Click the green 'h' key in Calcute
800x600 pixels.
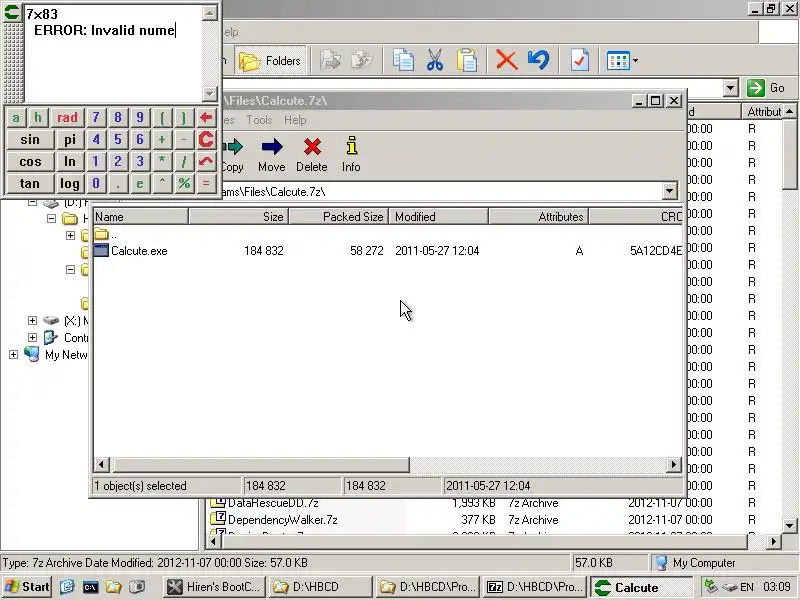tap(38, 118)
